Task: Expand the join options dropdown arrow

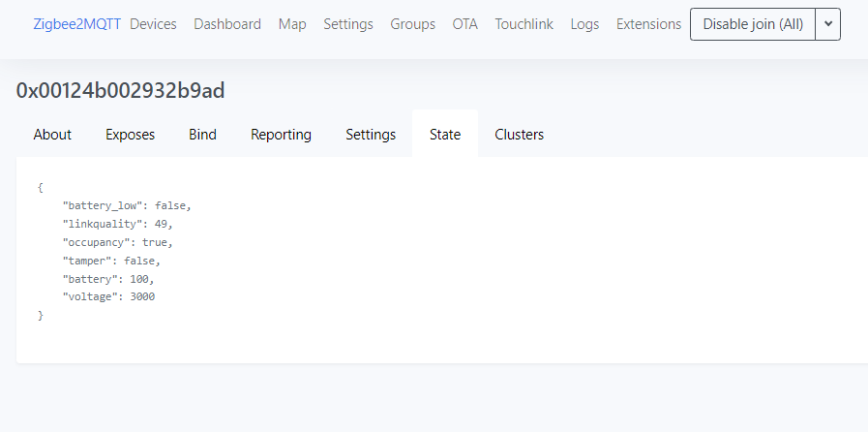Action: [x=828, y=24]
